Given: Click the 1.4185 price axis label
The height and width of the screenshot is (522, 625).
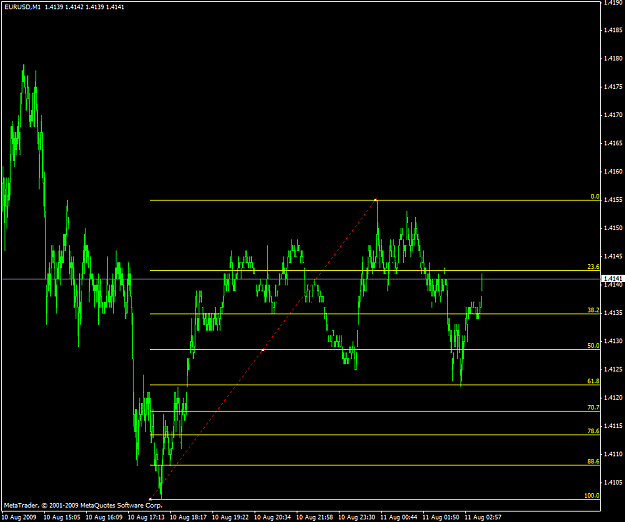Looking at the screenshot, I should coord(613,30).
